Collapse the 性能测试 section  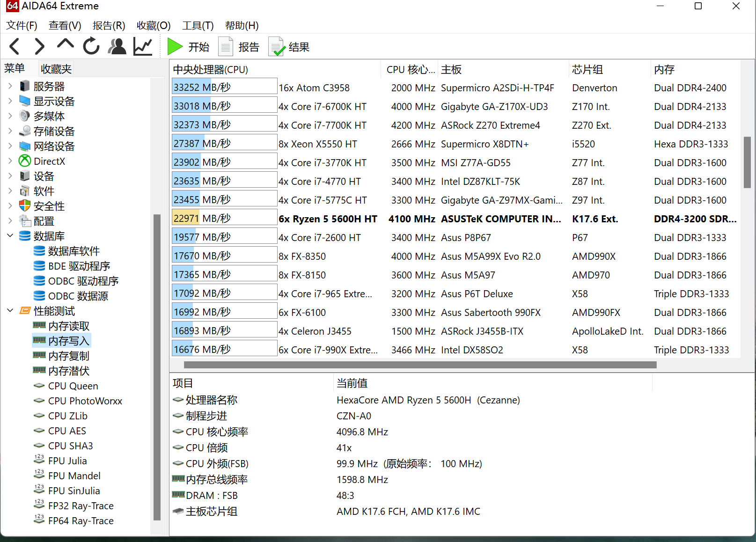point(10,310)
